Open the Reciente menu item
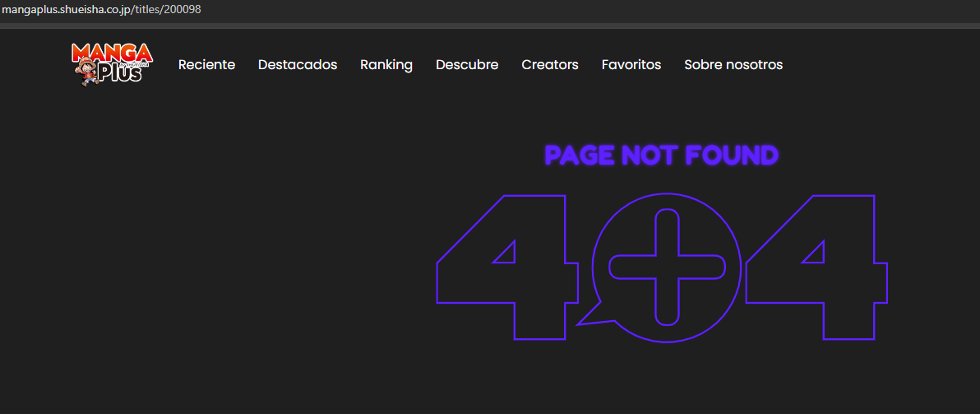 click(207, 65)
